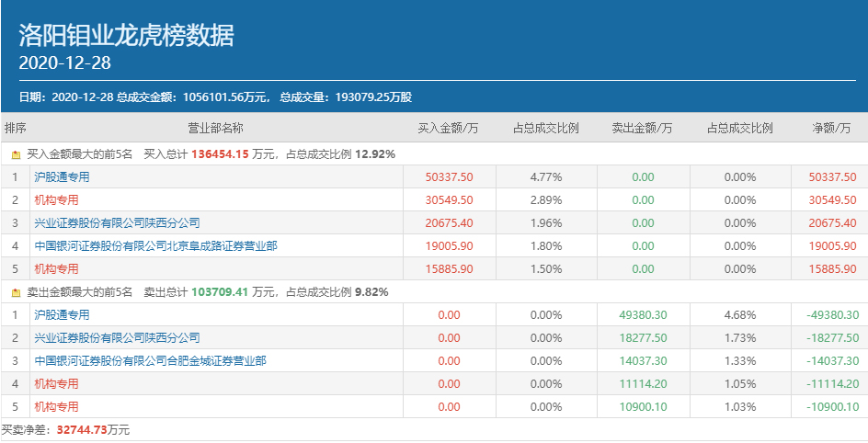Image resolution: width=868 pixels, height=443 pixels.
Task: Click the 买入金额/万 column header
Action: pos(449,128)
